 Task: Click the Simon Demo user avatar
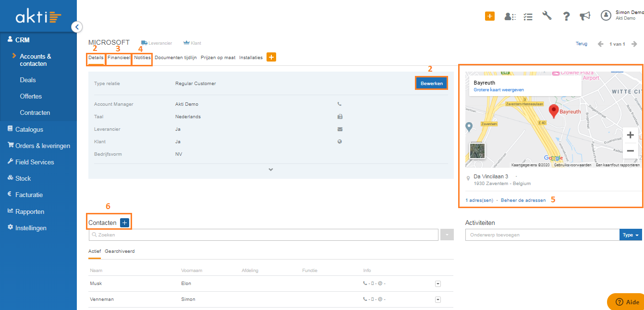(606, 15)
